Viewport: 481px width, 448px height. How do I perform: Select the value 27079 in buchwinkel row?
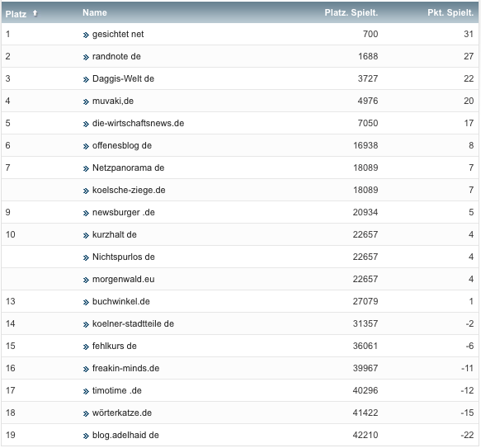pos(365,301)
